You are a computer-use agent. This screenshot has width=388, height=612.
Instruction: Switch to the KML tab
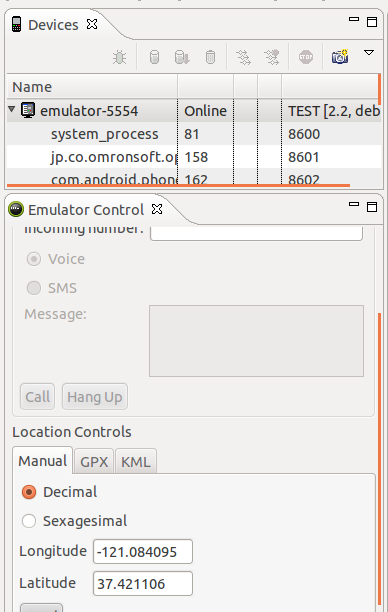pyautogui.click(x=136, y=462)
